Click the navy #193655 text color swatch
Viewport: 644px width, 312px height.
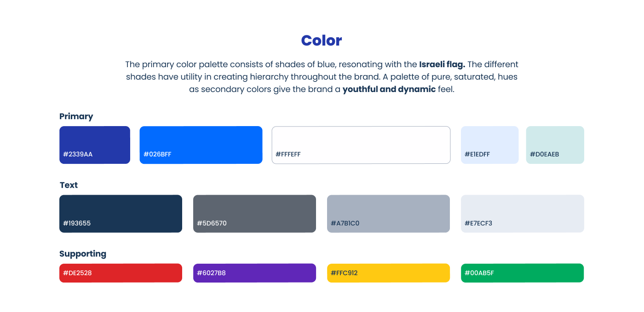tap(121, 214)
